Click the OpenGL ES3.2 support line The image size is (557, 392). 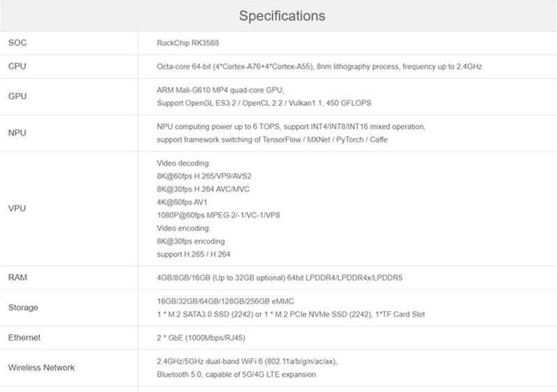pyautogui.click(x=264, y=103)
